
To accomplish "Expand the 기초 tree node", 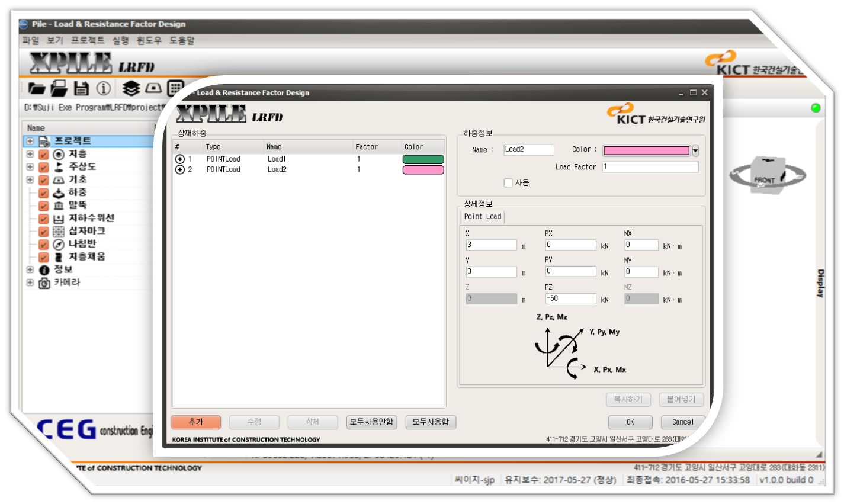I will tap(30, 179).
